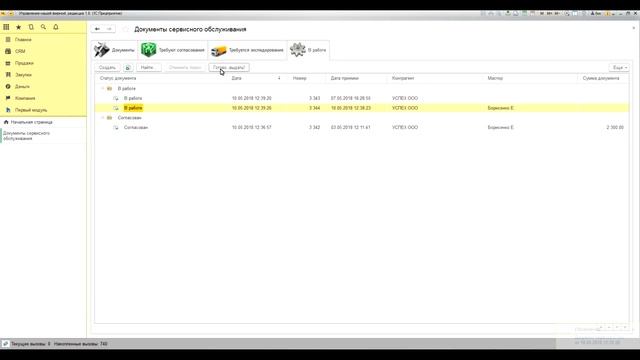Open the history icon in top panel

point(31,27)
